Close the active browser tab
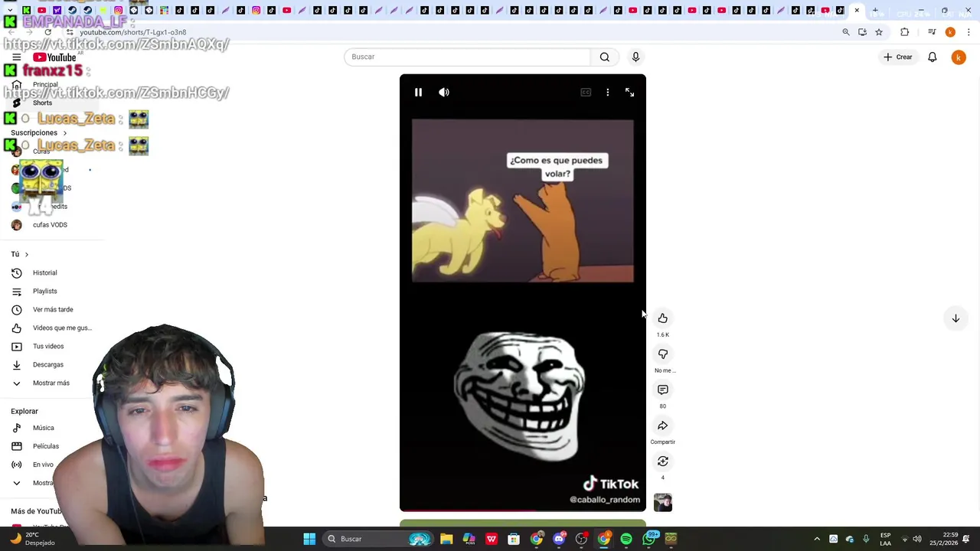 pyautogui.click(x=857, y=11)
